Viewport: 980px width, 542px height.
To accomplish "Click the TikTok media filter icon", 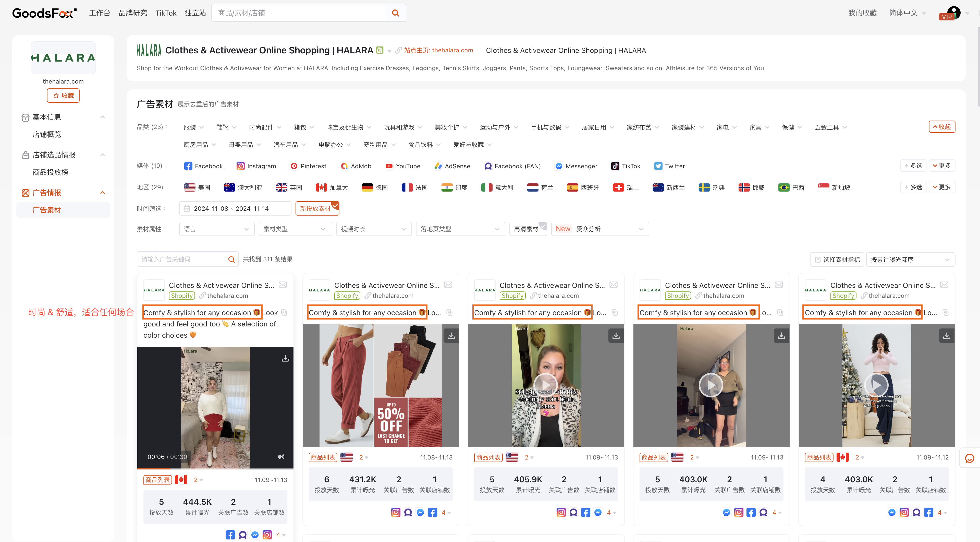I will (614, 166).
